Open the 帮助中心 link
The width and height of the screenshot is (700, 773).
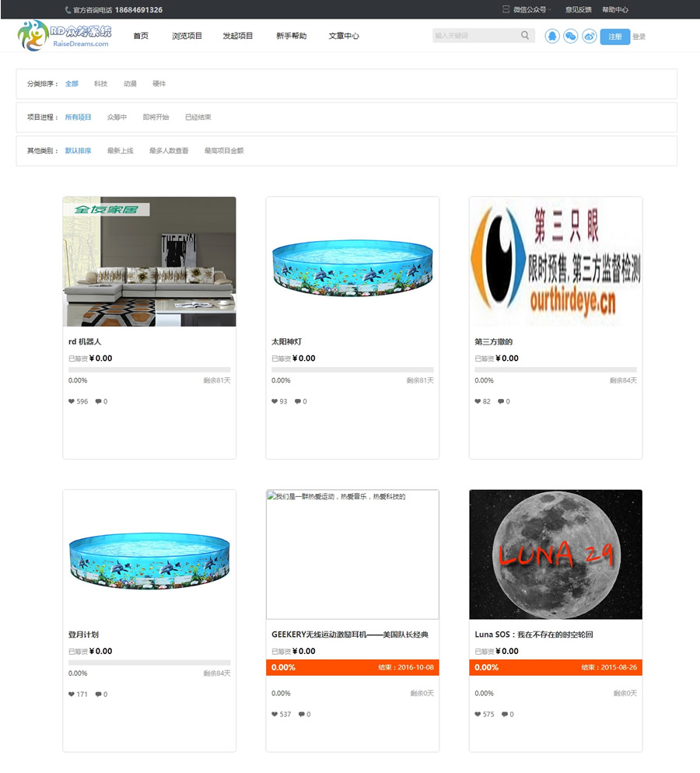(x=615, y=9)
